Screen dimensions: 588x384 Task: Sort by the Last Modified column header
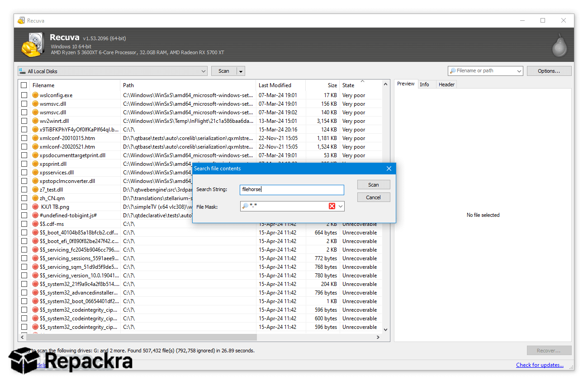[x=281, y=85]
